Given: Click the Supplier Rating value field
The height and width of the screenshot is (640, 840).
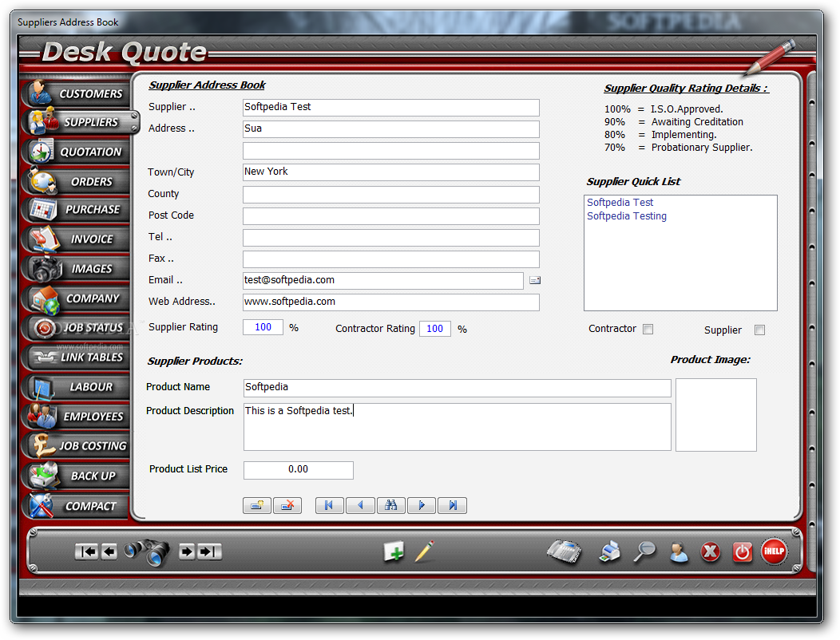Looking at the screenshot, I should click(x=263, y=327).
